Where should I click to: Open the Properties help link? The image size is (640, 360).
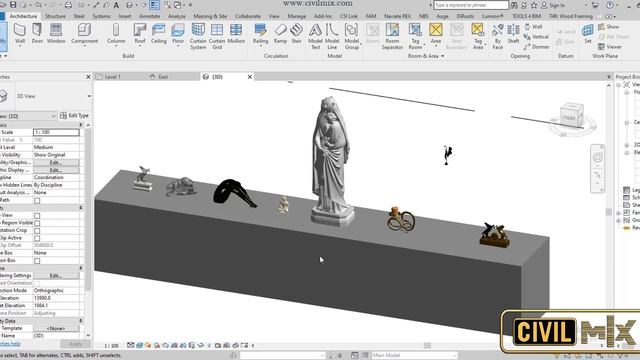(x=9, y=344)
